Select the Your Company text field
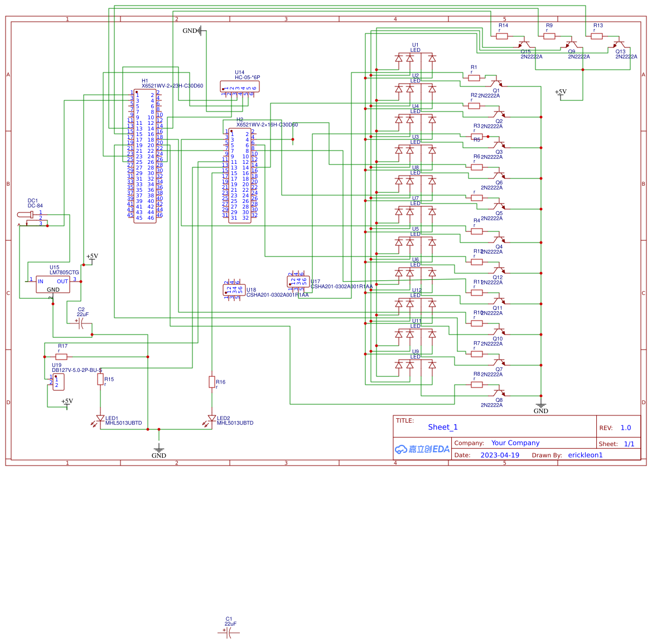Screen dimensions: 652x644 (515, 443)
